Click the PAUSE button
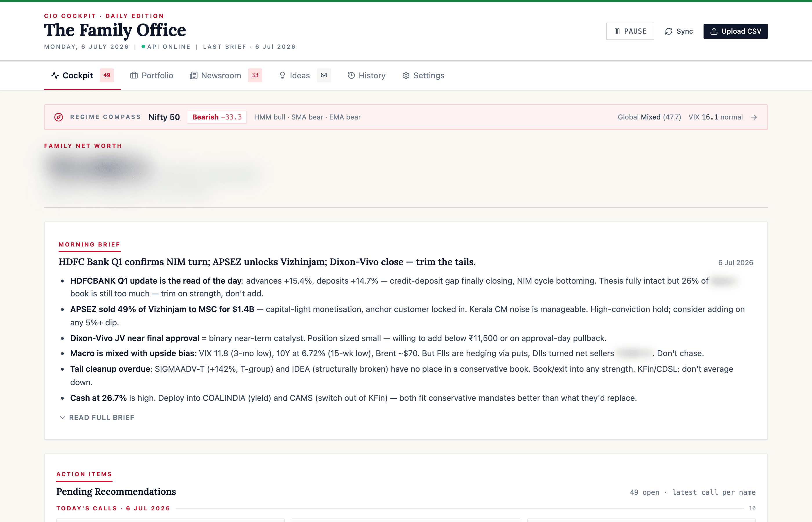Image resolution: width=812 pixels, height=522 pixels. [x=630, y=31]
